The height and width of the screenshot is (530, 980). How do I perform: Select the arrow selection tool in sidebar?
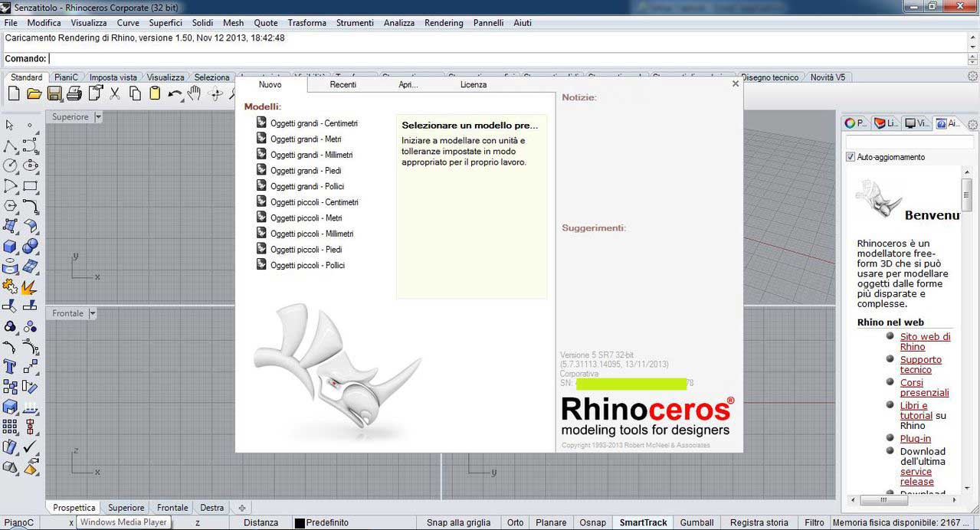click(10, 125)
